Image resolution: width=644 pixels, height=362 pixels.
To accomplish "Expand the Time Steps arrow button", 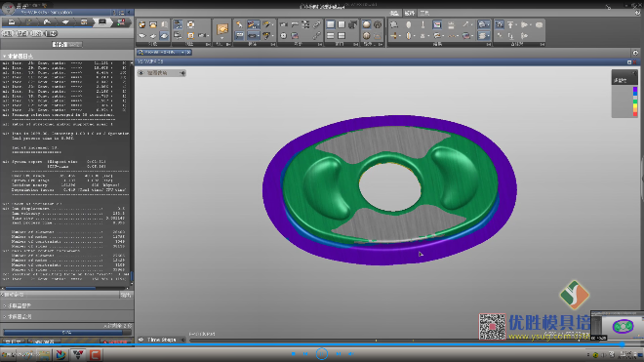I will pos(183,340).
